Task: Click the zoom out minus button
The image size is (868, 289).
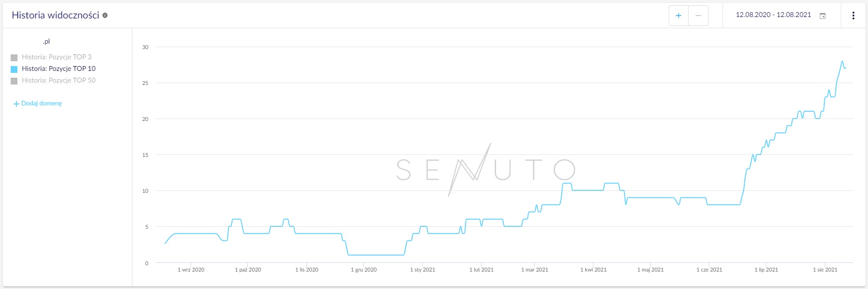Action: point(698,16)
